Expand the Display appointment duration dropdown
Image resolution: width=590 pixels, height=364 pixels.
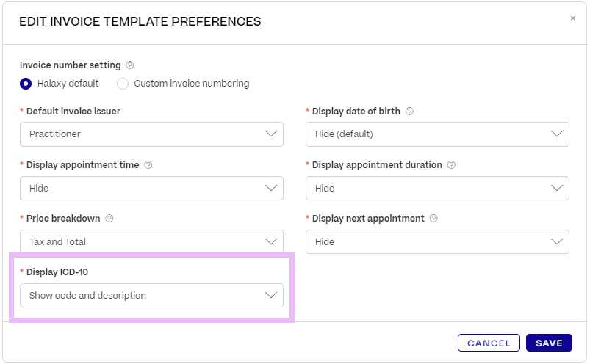point(437,188)
